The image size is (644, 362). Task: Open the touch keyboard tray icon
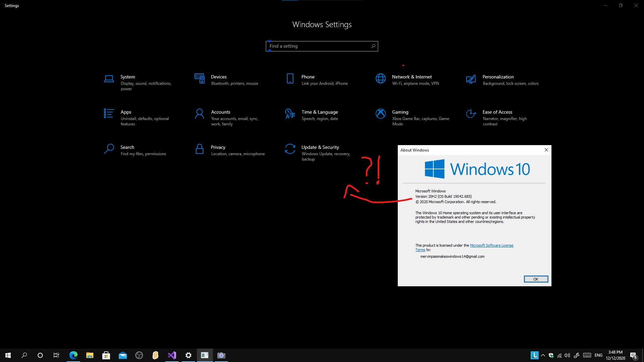pos(587,355)
